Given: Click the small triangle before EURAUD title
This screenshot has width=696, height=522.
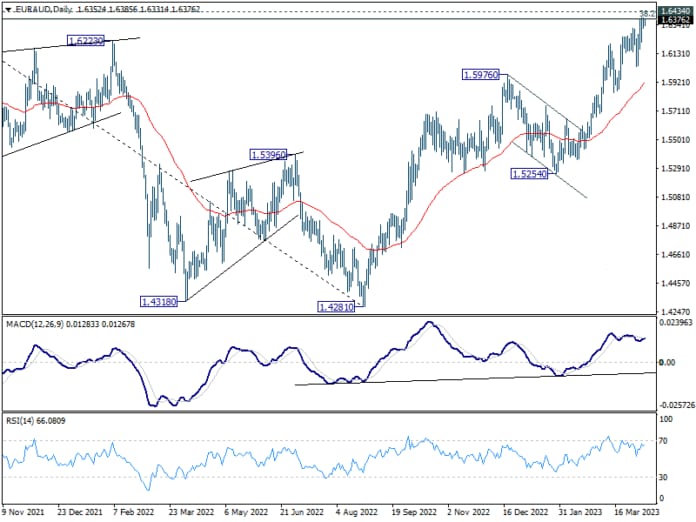Looking at the screenshot, I should click(8, 9).
